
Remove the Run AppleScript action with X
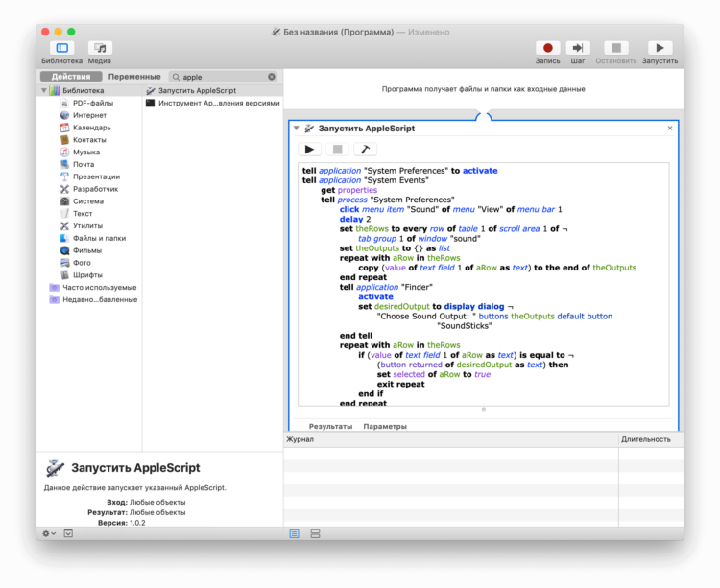[x=670, y=129]
